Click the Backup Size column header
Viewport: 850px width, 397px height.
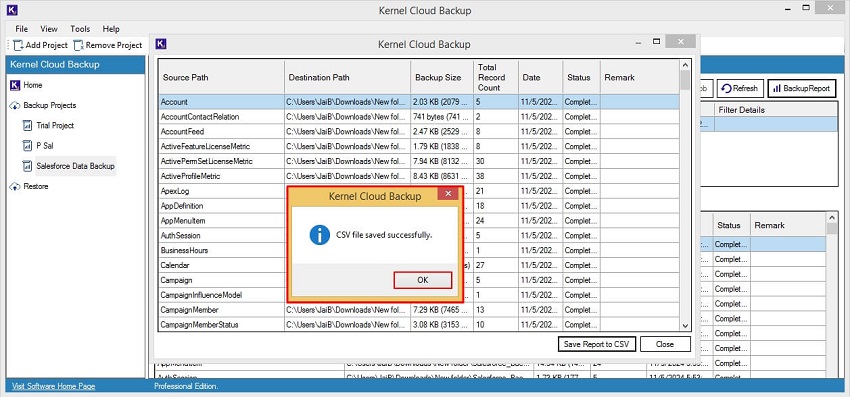(442, 77)
